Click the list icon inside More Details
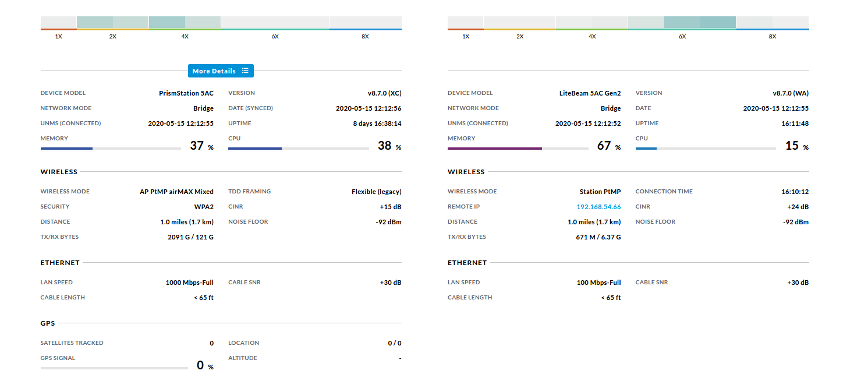 point(245,71)
